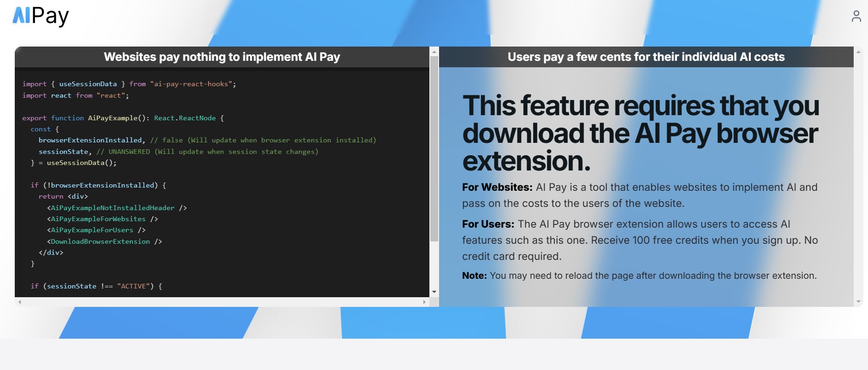Screen dimensions: 868x370
Task: Click the '<AiPayExampleForWebsites />' line
Action: 102,219
